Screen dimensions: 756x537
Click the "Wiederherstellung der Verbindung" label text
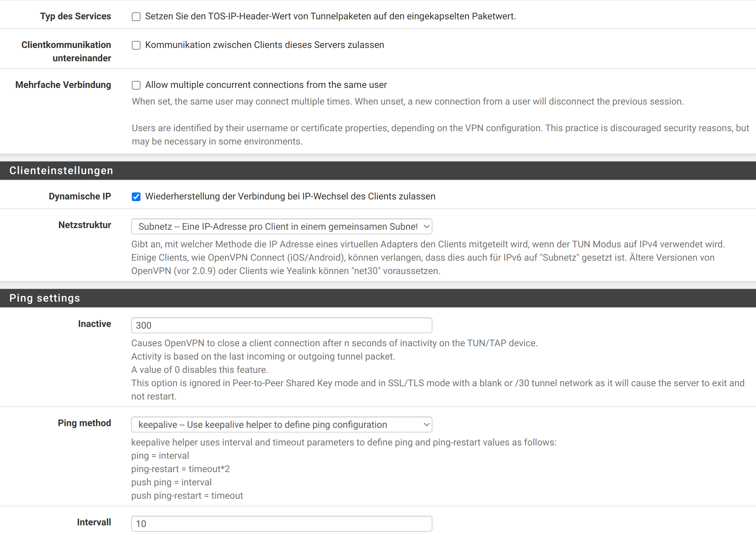pyautogui.click(x=290, y=196)
